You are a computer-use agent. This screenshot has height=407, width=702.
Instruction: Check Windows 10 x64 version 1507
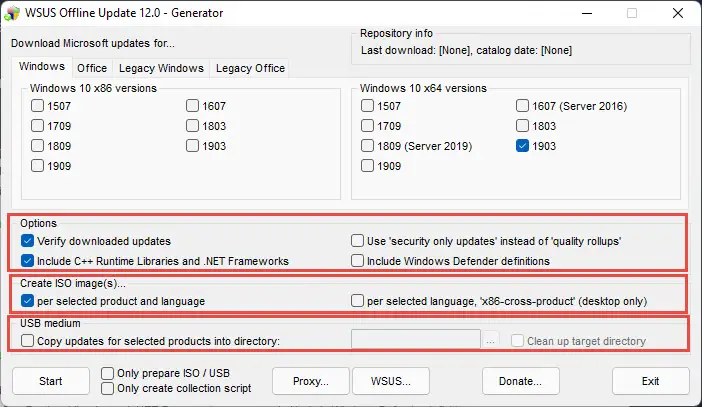(367, 106)
